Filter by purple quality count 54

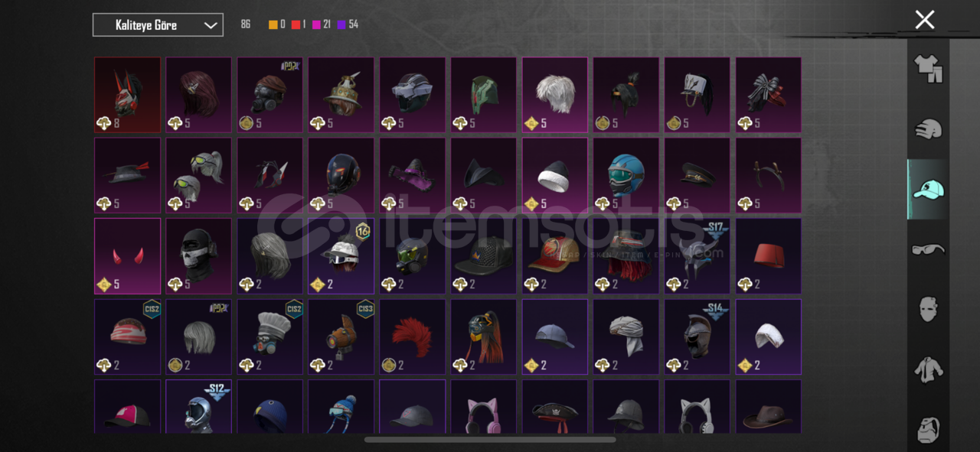(x=348, y=24)
